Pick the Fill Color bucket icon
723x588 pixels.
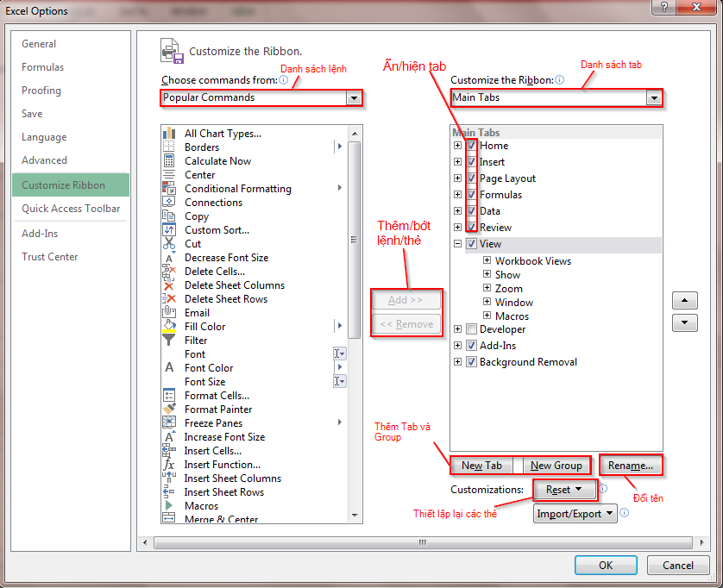point(169,326)
